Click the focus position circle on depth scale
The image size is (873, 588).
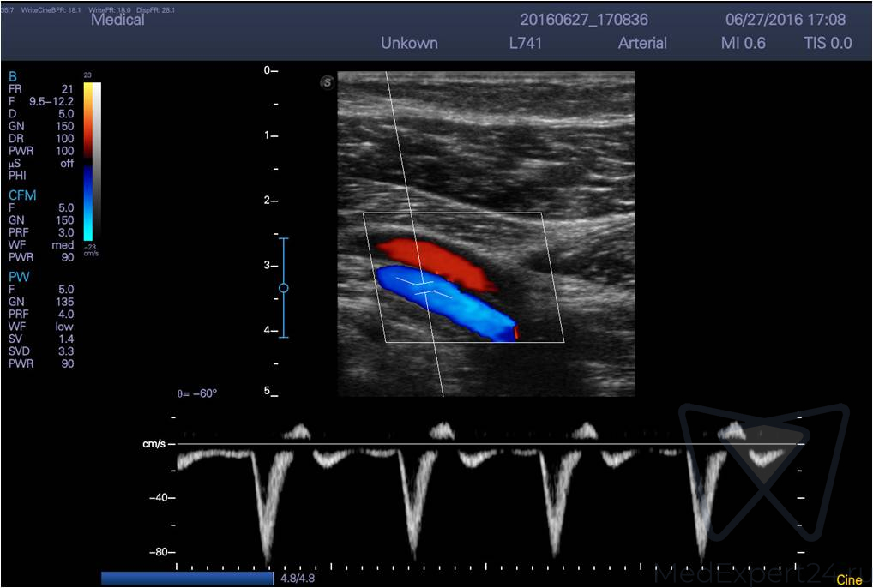(x=284, y=288)
